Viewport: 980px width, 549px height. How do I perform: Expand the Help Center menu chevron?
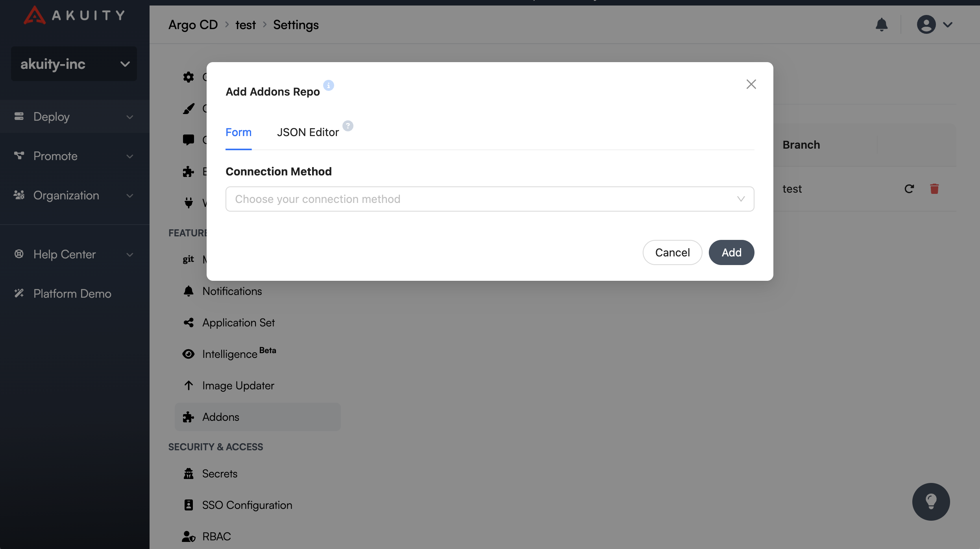pyautogui.click(x=130, y=254)
